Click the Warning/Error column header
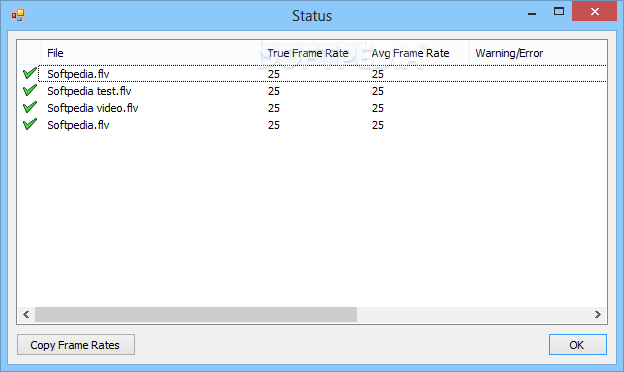The image size is (624, 372). click(538, 53)
